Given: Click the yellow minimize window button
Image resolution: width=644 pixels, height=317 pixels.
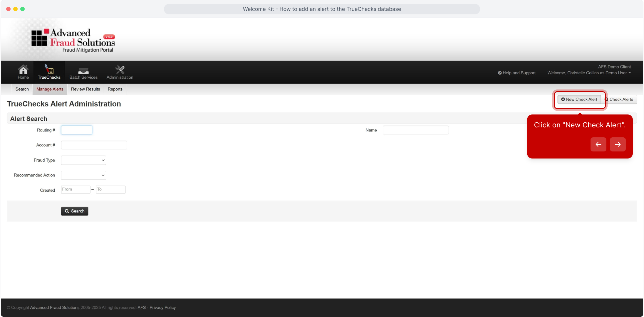Looking at the screenshot, I should pyautogui.click(x=15, y=9).
